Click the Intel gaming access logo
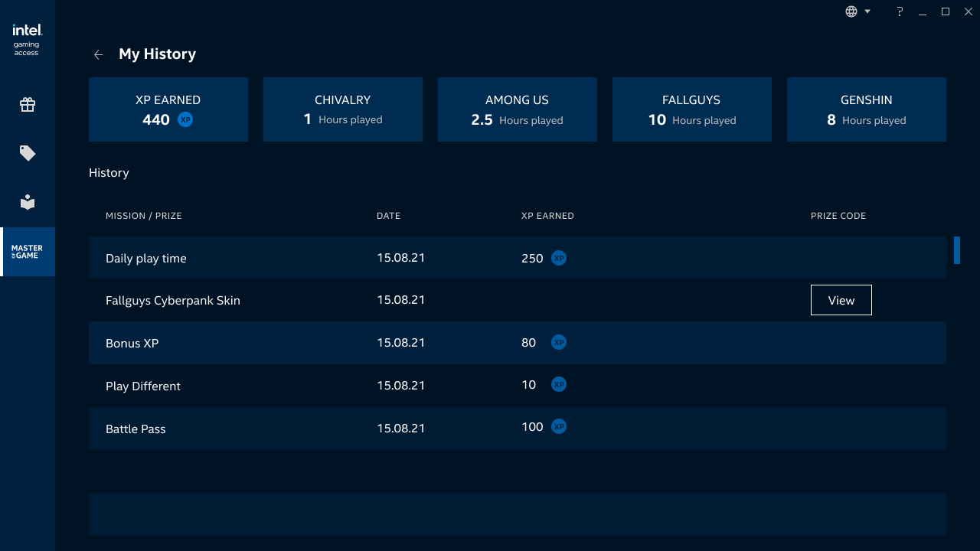980x551 pixels. (27, 39)
